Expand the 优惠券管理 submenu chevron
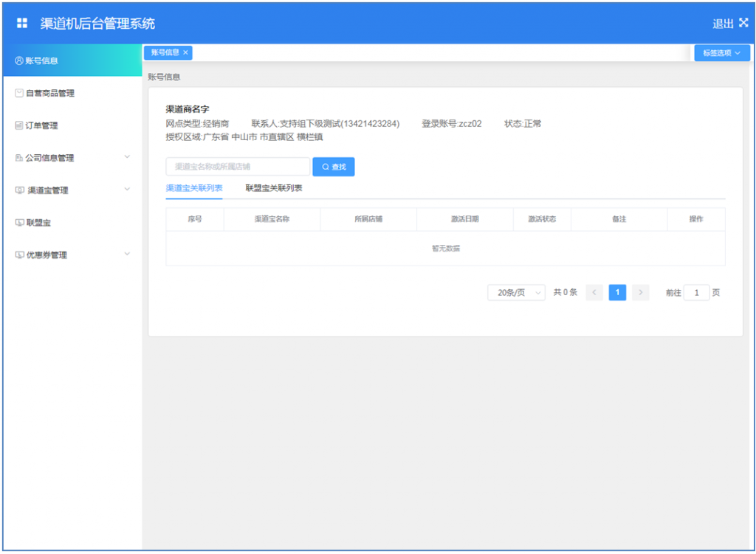Viewport: 756px width, 554px height. [127, 254]
